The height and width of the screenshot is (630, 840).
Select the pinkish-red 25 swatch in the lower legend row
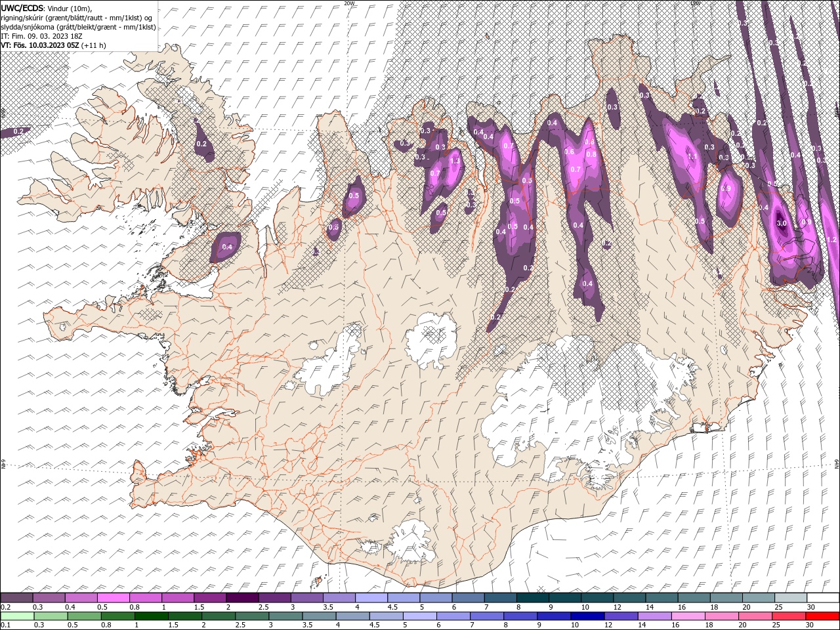coord(788,616)
